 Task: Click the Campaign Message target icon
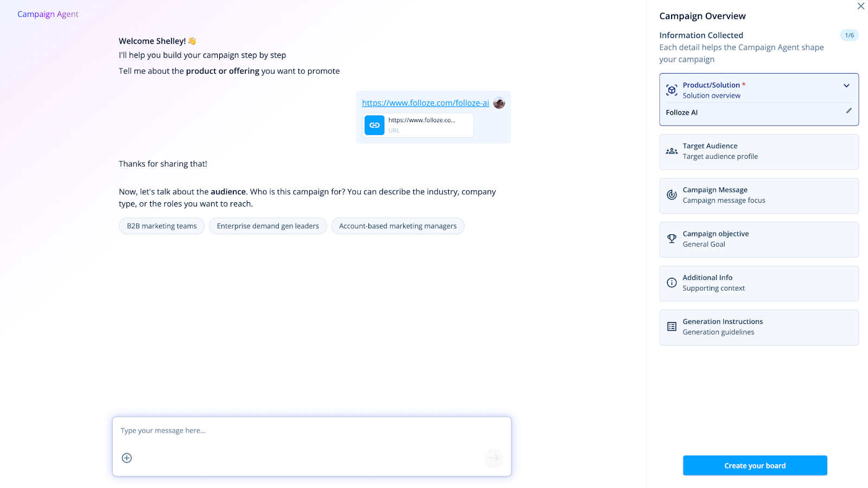pos(672,195)
